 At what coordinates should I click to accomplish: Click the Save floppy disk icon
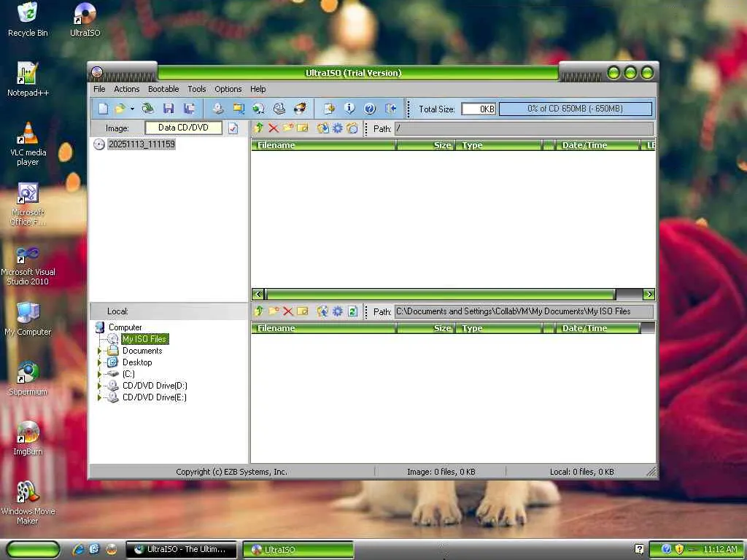point(169,109)
